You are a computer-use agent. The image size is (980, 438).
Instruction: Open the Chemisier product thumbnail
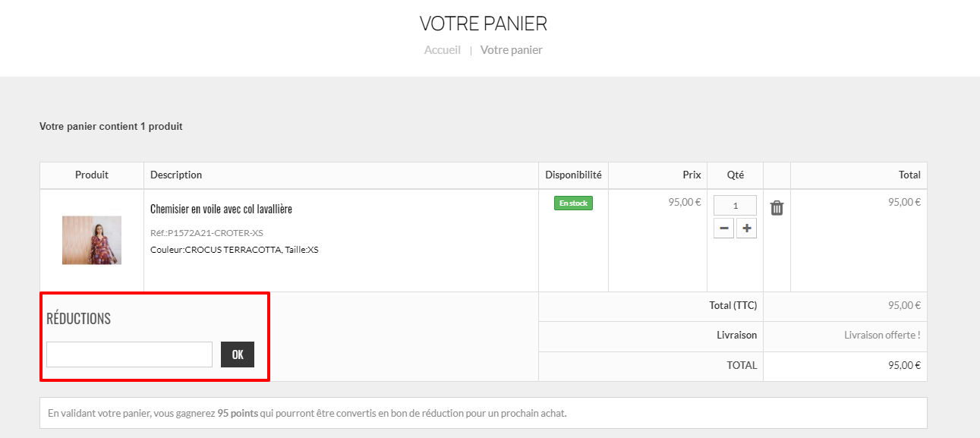[92, 240]
